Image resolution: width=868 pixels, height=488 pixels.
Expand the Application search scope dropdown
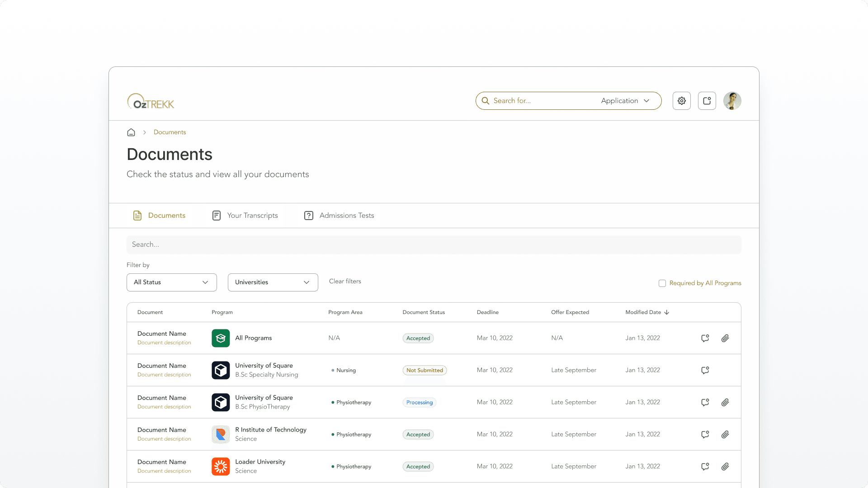point(625,101)
